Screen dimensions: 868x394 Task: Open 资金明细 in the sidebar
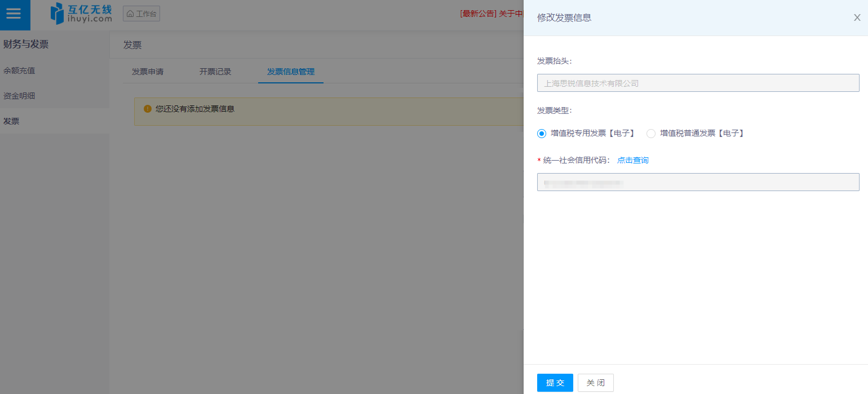[x=19, y=96]
